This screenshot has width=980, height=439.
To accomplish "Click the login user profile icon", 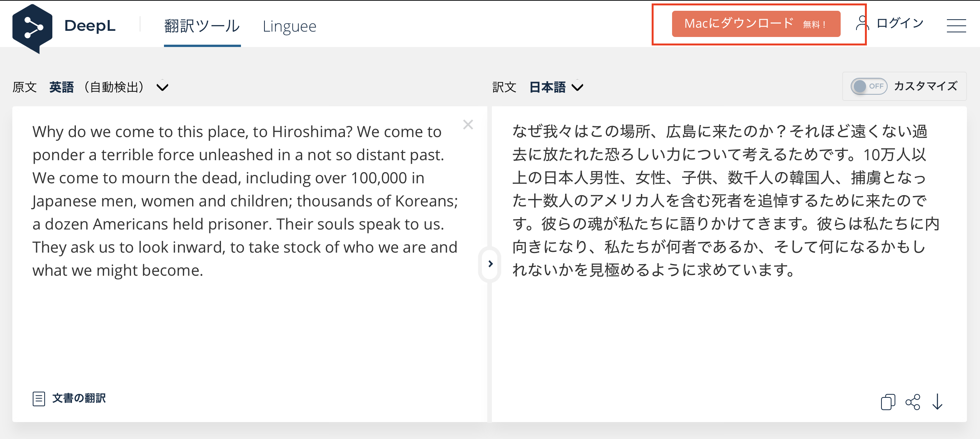I will pyautogui.click(x=862, y=23).
